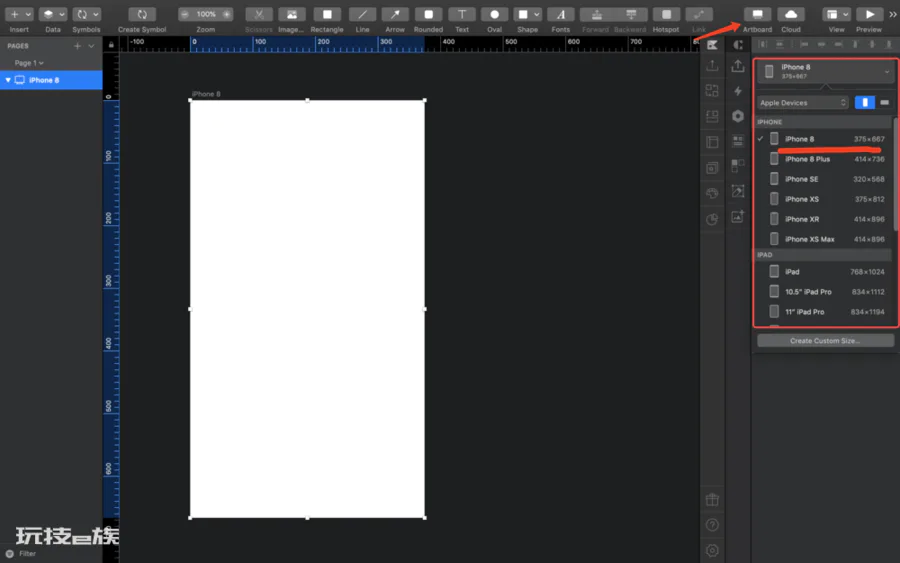Select the Text tool
The width and height of the screenshot is (900, 563).
tap(461, 14)
